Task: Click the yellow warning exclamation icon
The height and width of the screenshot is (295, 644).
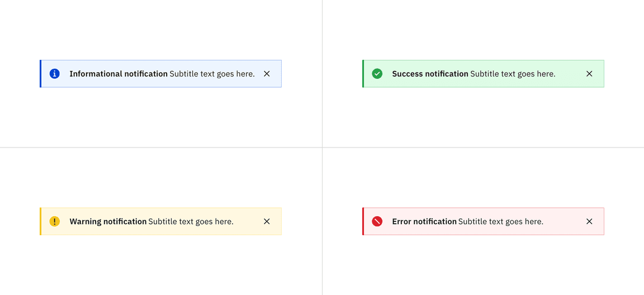Action: [54, 221]
